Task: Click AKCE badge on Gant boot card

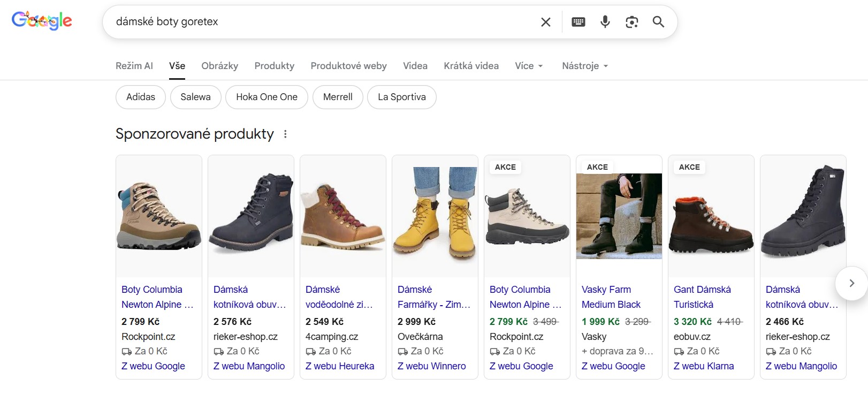Action: click(x=689, y=167)
